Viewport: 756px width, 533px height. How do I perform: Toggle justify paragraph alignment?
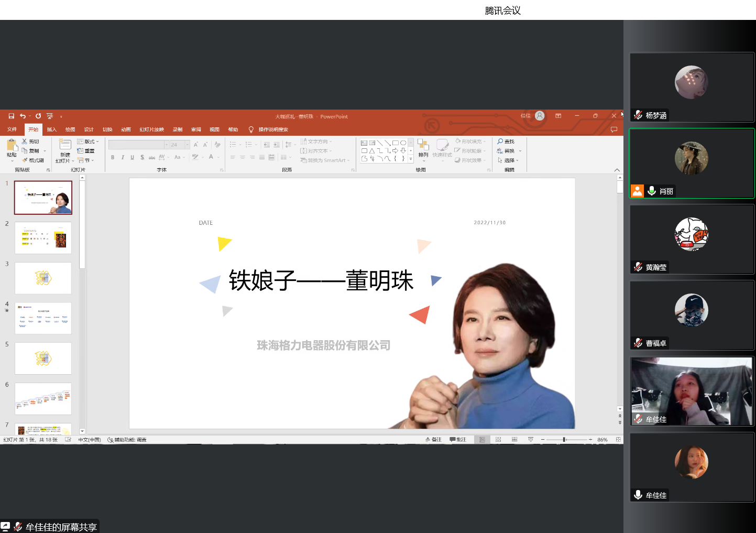262,157
